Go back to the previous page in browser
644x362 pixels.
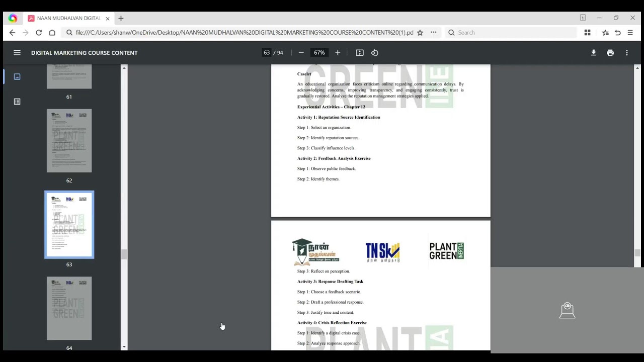tap(12, 33)
